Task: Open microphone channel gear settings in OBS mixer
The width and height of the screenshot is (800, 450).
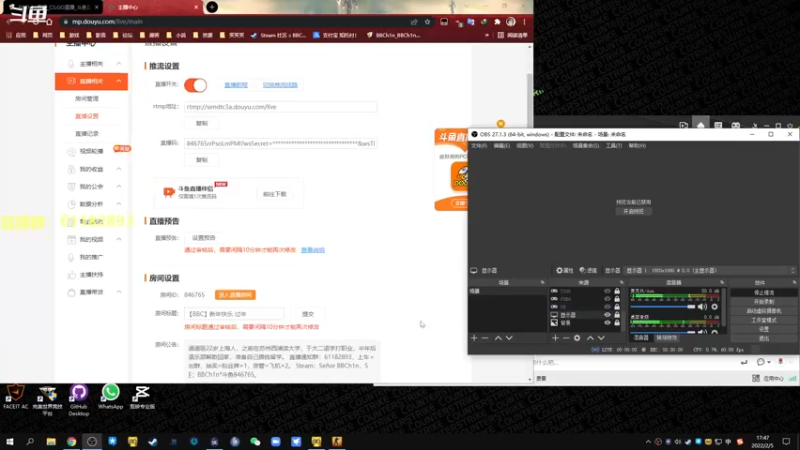Action: pyautogui.click(x=714, y=307)
